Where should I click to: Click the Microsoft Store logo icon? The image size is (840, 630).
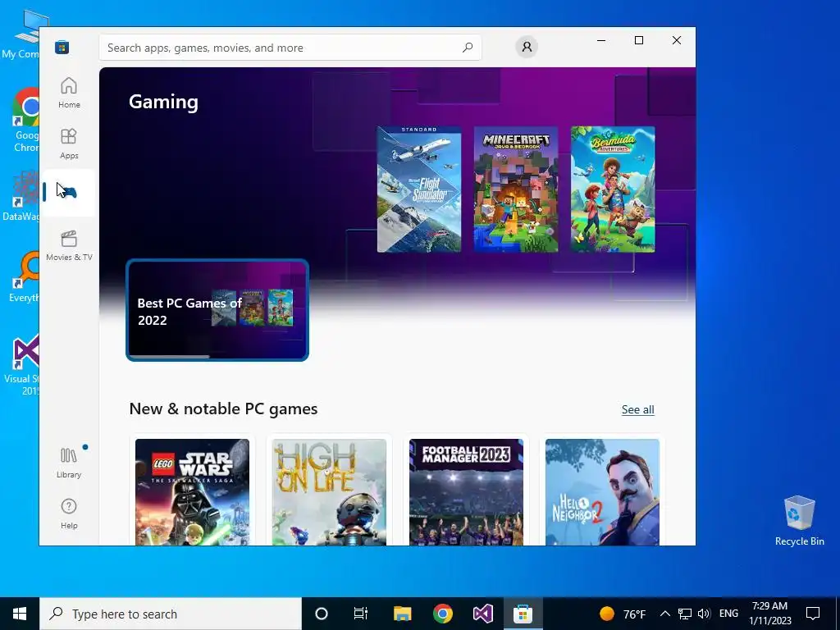click(62, 47)
